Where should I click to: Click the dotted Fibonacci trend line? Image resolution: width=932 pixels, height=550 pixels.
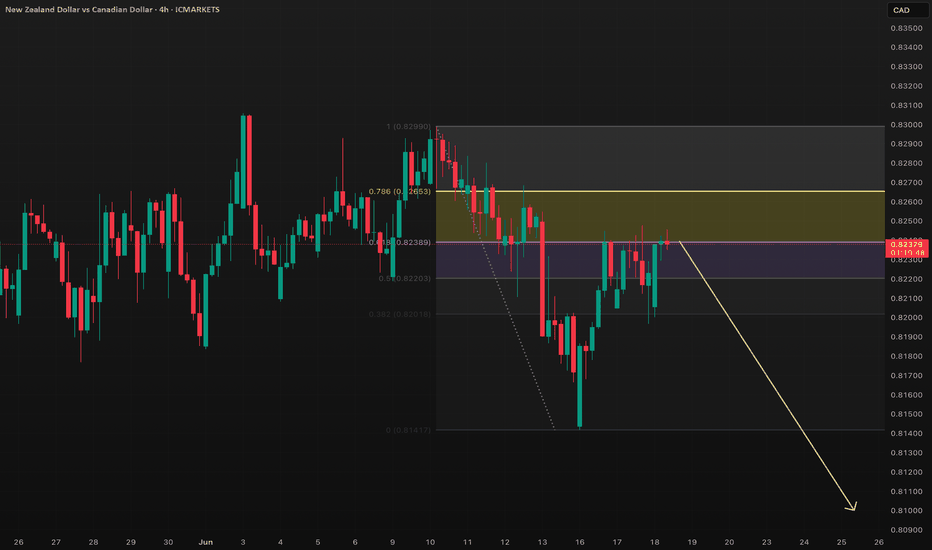click(x=496, y=278)
